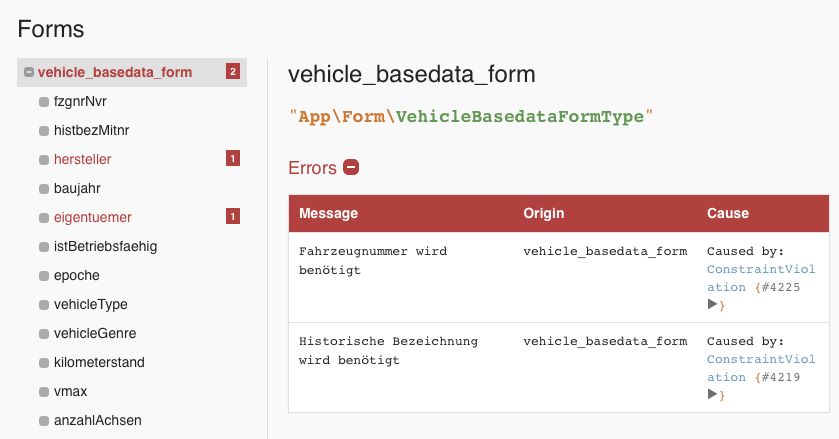Image resolution: width=839 pixels, height=439 pixels.
Task: Open the vehicleGenre field
Action: coord(94,333)
